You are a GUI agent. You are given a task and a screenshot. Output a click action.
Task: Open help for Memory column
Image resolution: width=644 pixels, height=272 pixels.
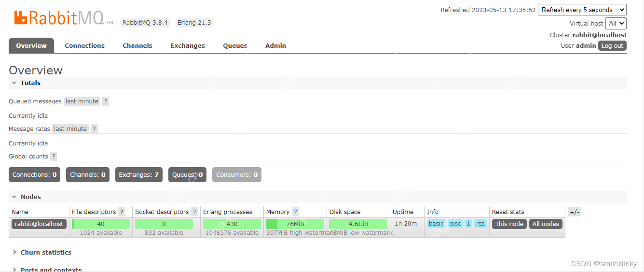coord(295,212)
